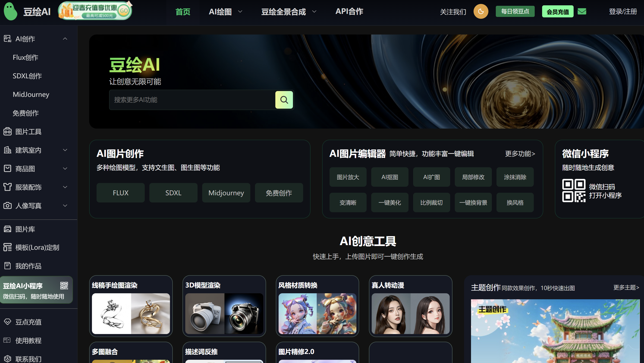Click the 免费创作 button in AI图片创作

279,193
